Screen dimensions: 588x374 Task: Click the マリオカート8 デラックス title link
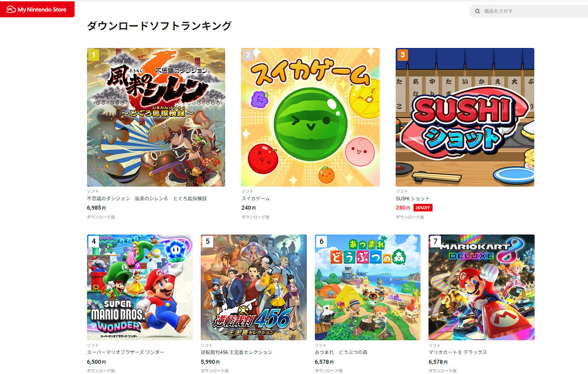point(458,352)
